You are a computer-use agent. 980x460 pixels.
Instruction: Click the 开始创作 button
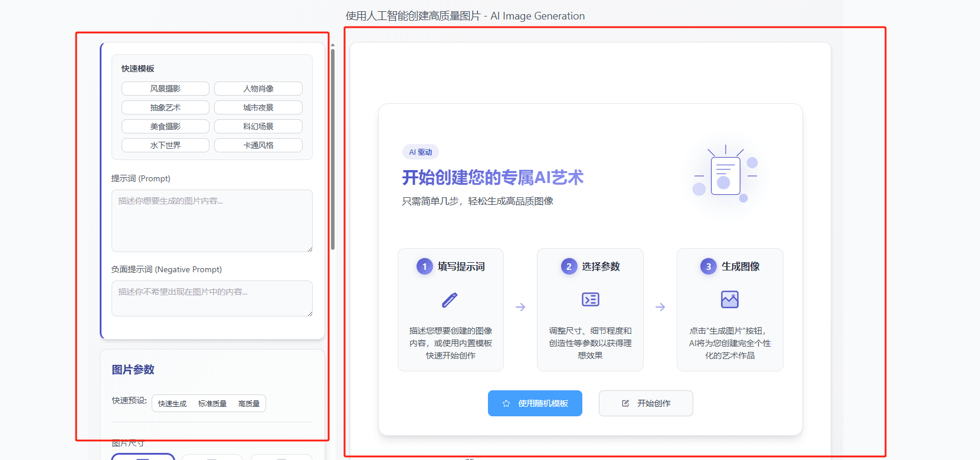tap(646, 403)
